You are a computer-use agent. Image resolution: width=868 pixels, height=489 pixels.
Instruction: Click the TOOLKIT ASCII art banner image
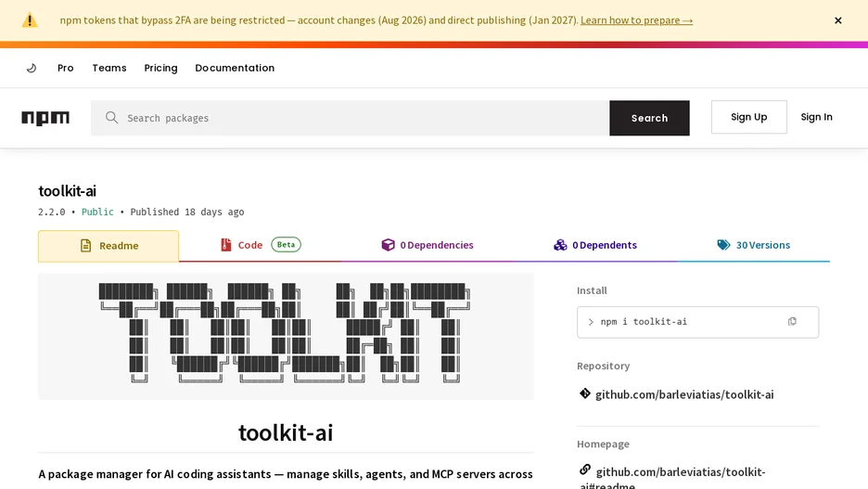pyautogui.click(x=286, y=336)
